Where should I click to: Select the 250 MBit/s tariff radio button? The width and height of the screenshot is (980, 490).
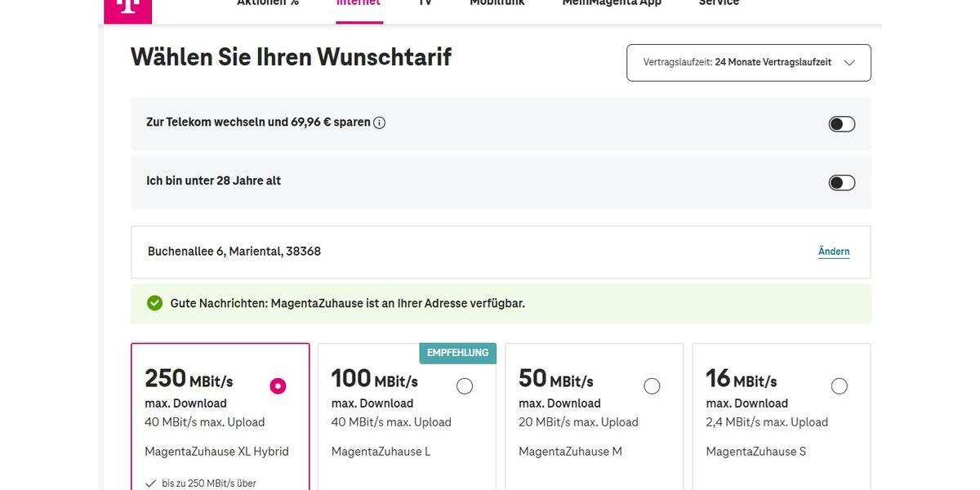coord(278,386)
